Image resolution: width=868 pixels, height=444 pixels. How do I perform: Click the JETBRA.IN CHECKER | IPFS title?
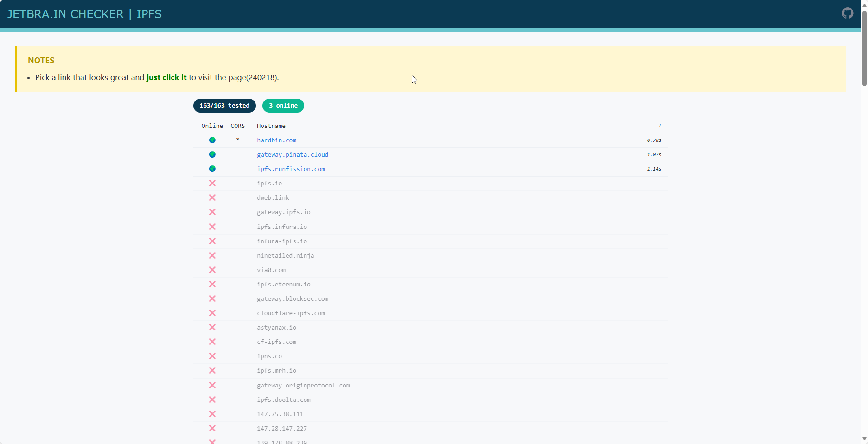(84, 14)
